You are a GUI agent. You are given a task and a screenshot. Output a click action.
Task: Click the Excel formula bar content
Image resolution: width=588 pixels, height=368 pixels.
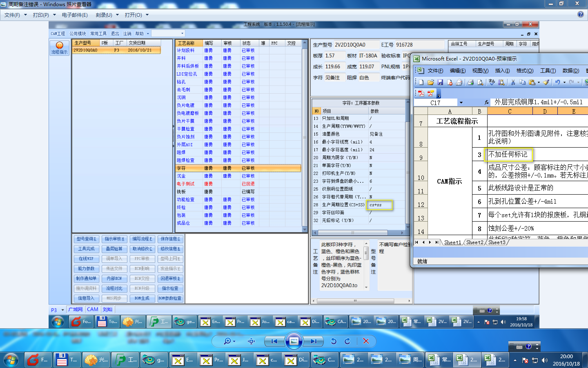[539, 102]
